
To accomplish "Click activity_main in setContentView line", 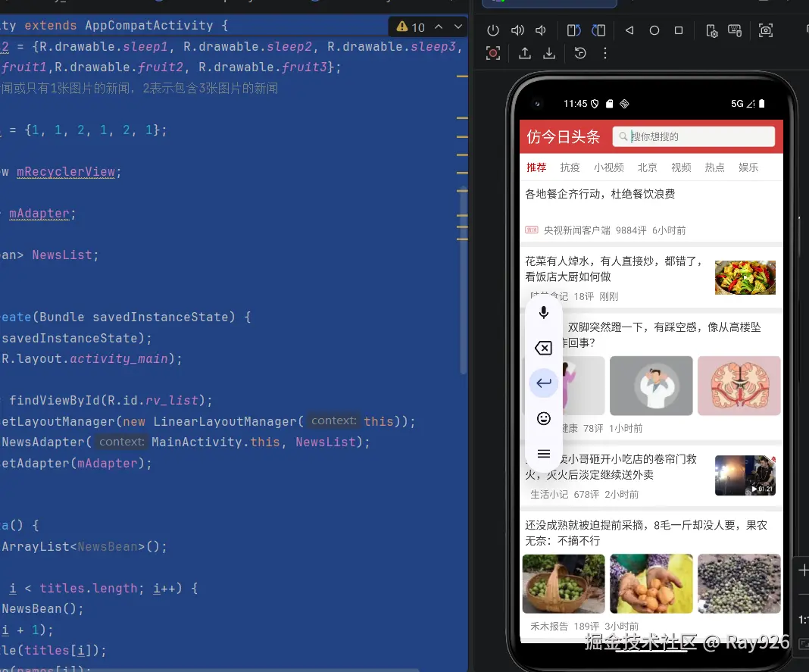I will (x=119, y=358).
